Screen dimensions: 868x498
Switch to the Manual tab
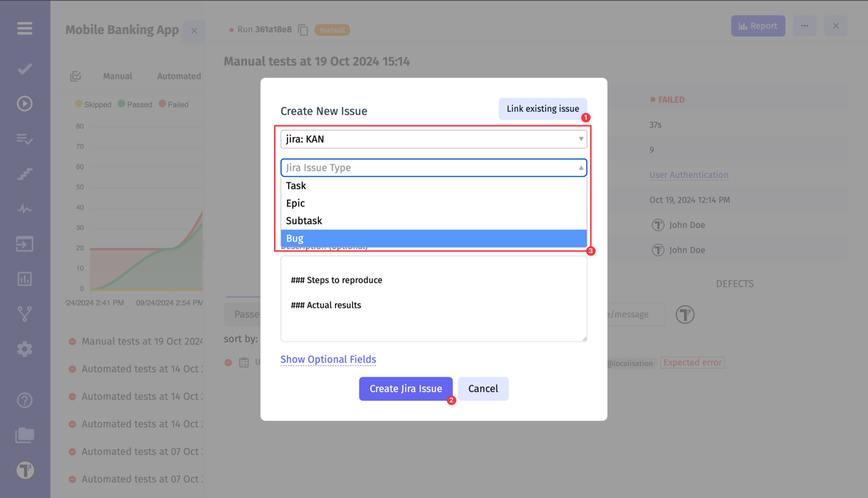(x=117, y=76)
